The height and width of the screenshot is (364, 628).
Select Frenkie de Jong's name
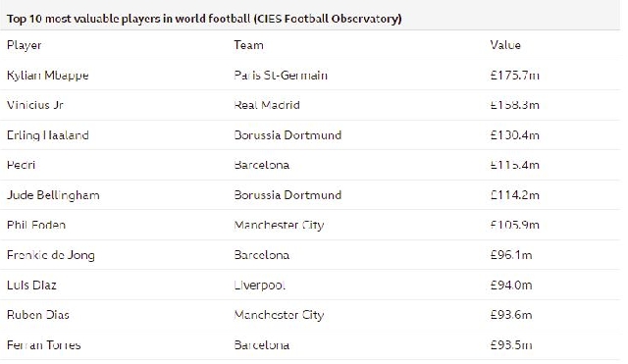click(51, 255)
